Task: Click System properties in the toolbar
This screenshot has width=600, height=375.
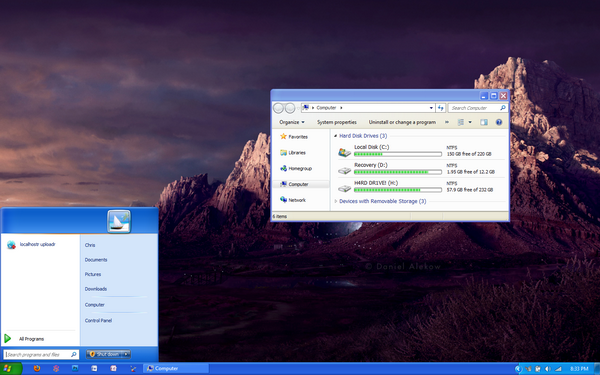Action: [x=337, y=122]
